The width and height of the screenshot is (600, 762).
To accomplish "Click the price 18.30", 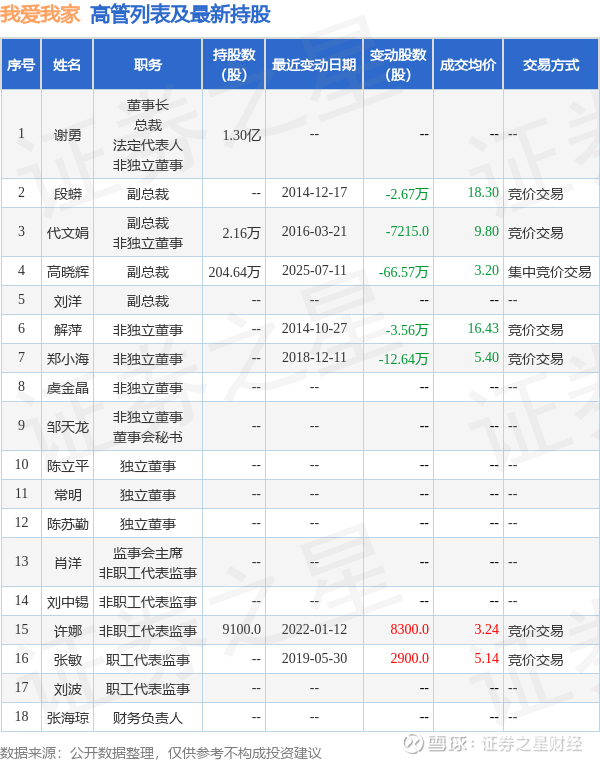I will (483, 192).
